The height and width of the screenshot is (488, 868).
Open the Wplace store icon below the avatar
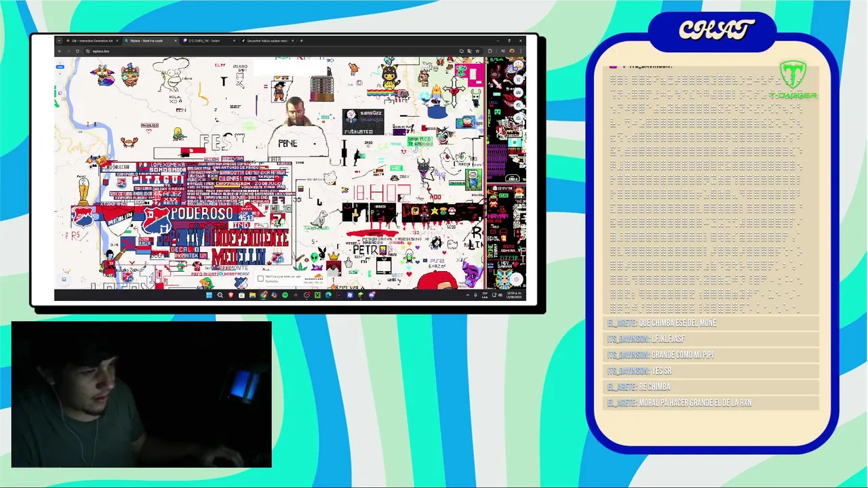click(x=518, y=80)
